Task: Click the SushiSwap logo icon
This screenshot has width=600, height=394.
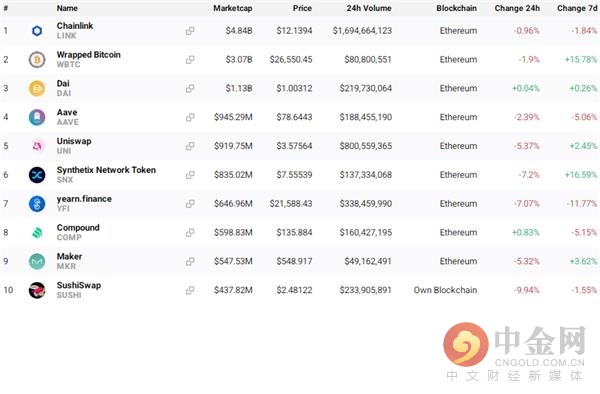Action: pos(37,290)
